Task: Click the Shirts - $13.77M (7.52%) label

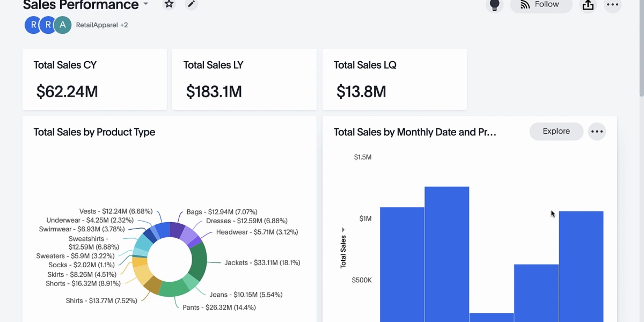Action: pyautogui.click(x=101, y=301)
